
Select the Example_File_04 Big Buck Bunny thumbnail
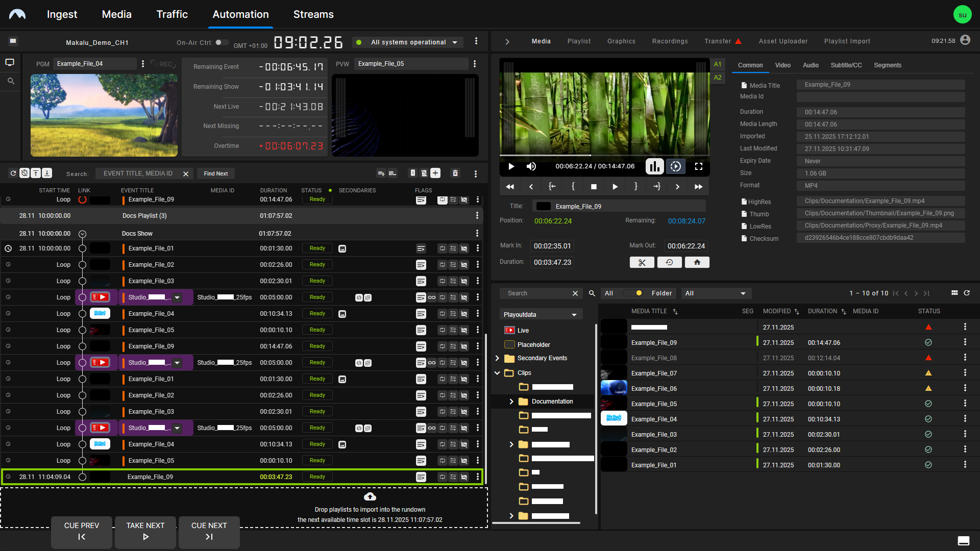point(614,419)
